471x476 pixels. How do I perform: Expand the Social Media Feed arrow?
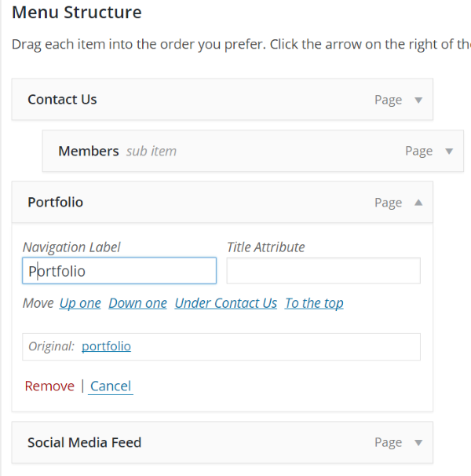[x=418, y=442]
